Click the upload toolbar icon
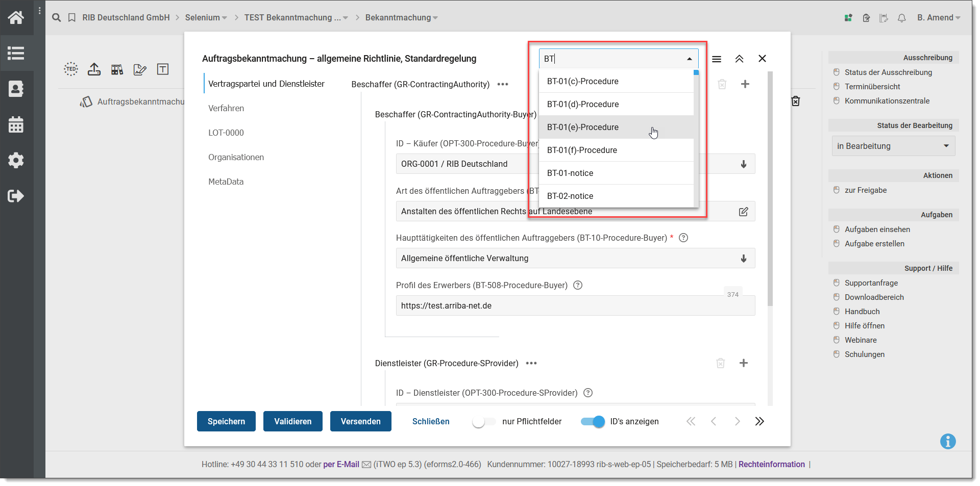The image size is (980, 486). coord(94,69)
